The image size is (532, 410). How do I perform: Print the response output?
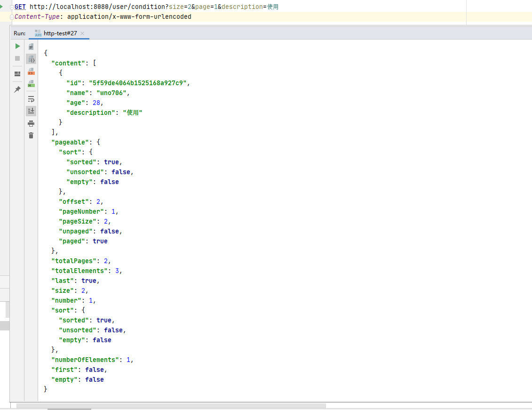(x=31, y=123)
